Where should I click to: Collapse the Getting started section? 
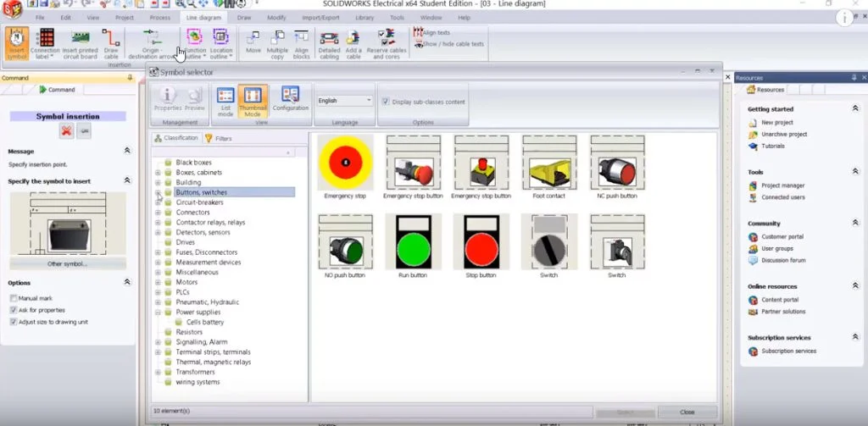855,109
